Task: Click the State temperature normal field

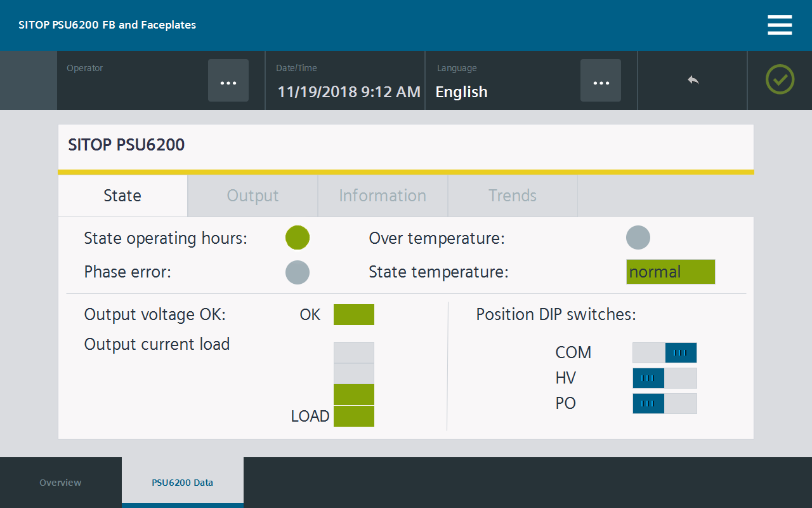Action: pos(671,272)
